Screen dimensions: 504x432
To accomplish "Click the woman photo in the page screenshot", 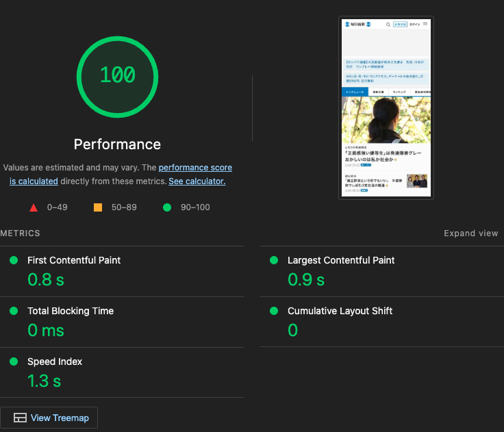I will pyautogui.click(x=386, y=120).
